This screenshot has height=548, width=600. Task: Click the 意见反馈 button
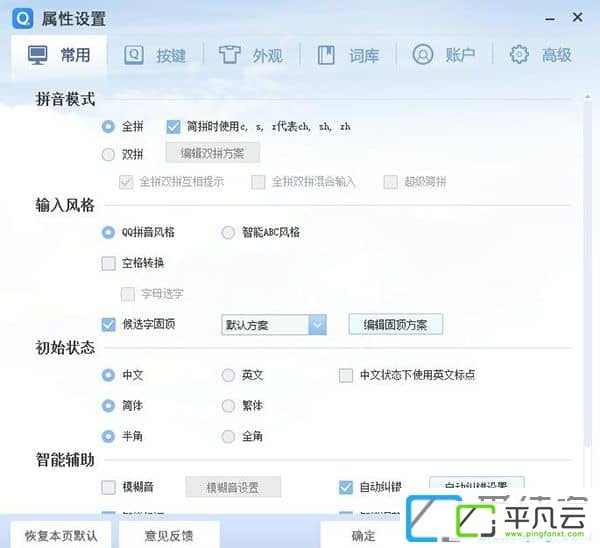click(169, 535)
